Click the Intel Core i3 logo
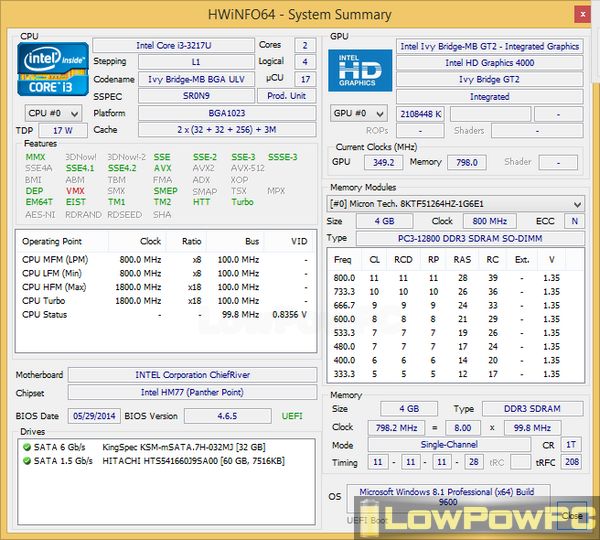The width and height of the screenshot is (600, 540). click(53, 69)
